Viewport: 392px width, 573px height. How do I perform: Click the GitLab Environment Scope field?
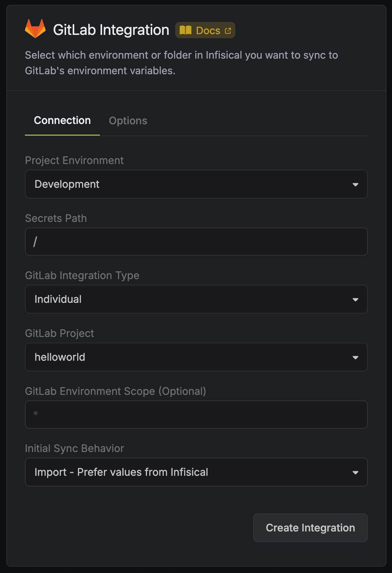196,415
